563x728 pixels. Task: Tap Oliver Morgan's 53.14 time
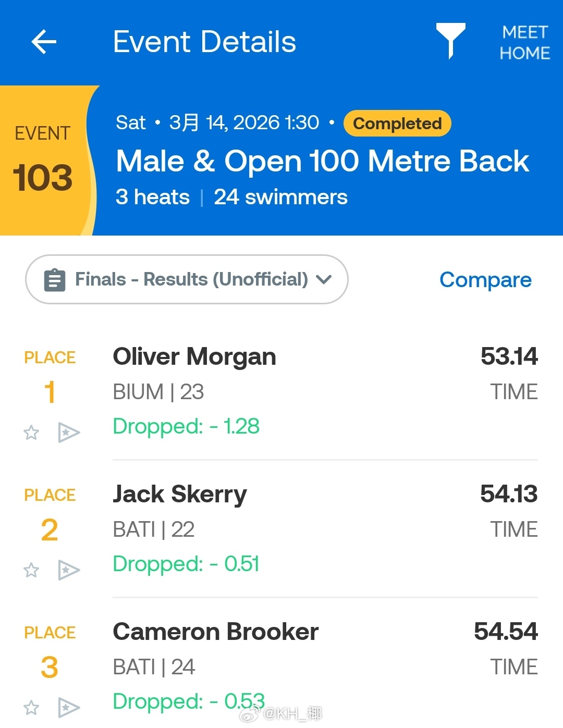tap(509, 357)
